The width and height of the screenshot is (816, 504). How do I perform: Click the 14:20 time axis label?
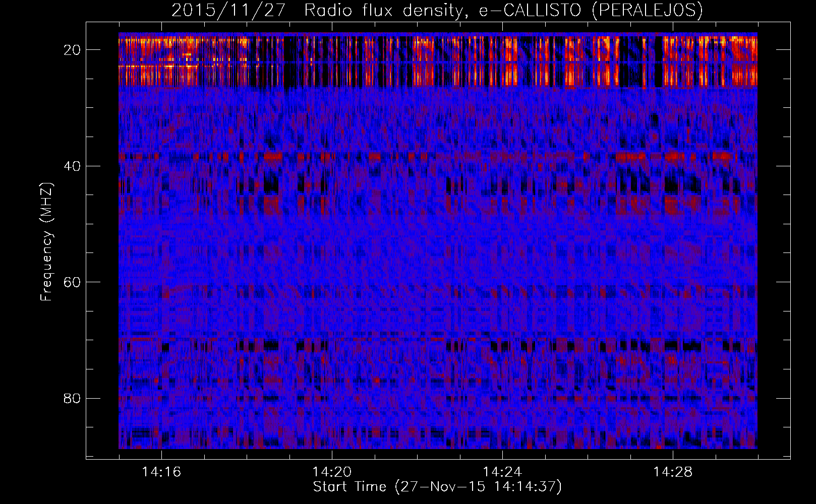coord(332,472)
